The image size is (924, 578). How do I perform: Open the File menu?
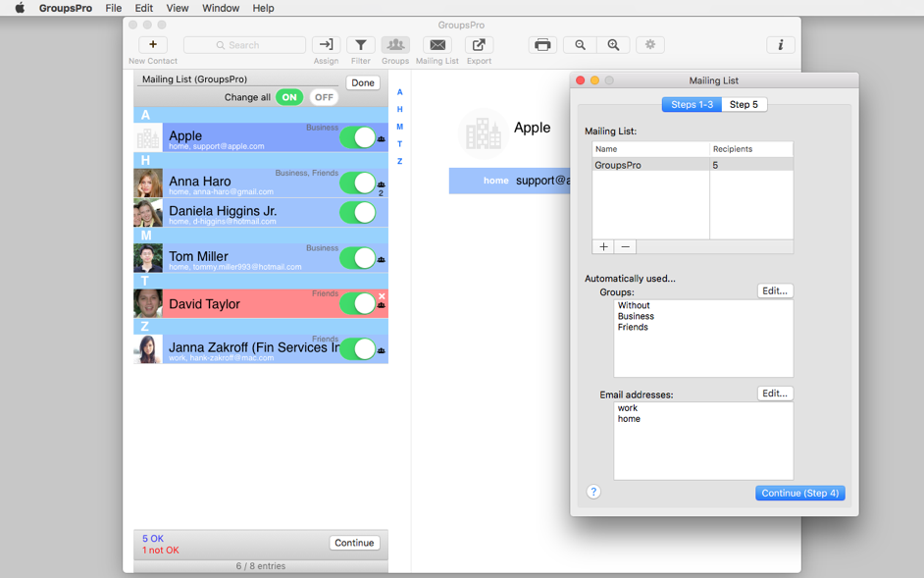[x=114, y=8]
